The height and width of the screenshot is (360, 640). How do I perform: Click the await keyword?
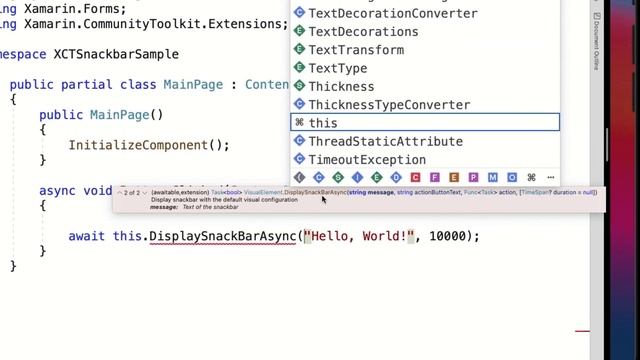click(87, 236)
